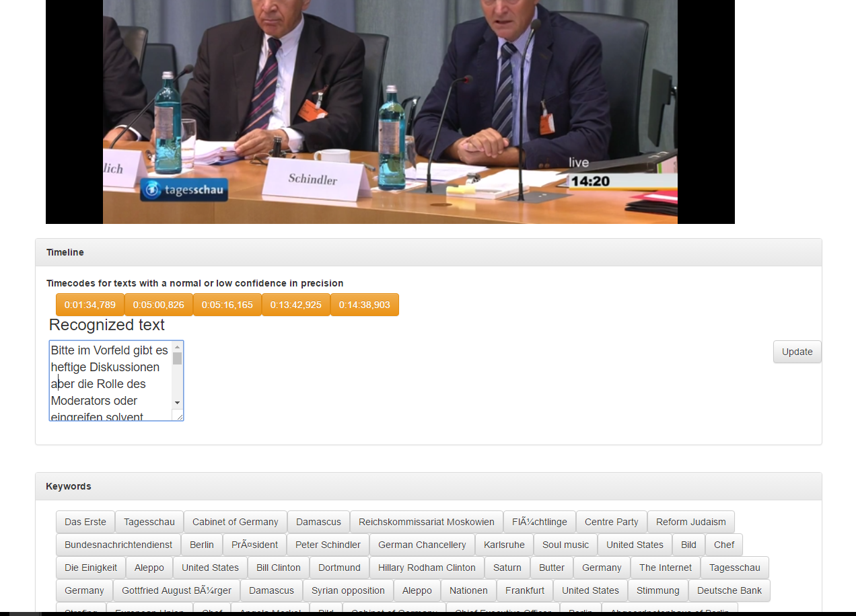Select the 0:05:16,165 timecode button
The width and height of the screenshot is (856, 616).
click(x=227, y=305)
